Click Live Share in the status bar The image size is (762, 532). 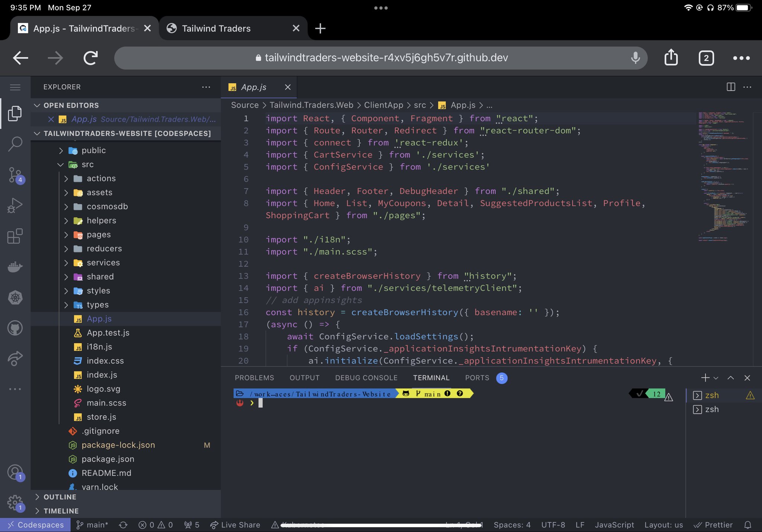point(235,525)
